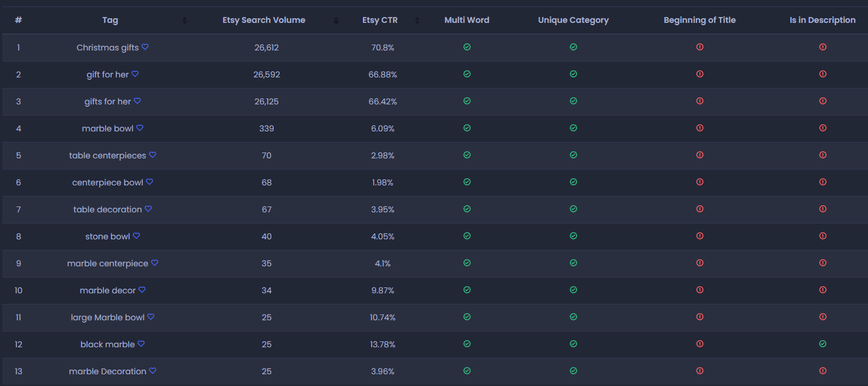Click Beginning of Title warning for 'marble centerpiece'
Screen dimensions: 868x386
(x=699, y=263)
